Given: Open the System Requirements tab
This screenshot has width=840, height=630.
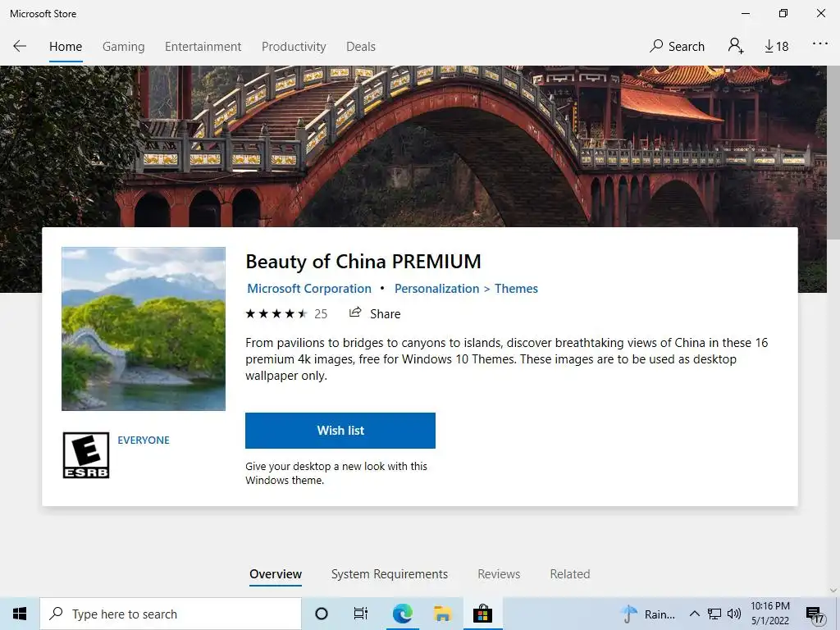Looking at the screenshot, I should click(390, 574).
